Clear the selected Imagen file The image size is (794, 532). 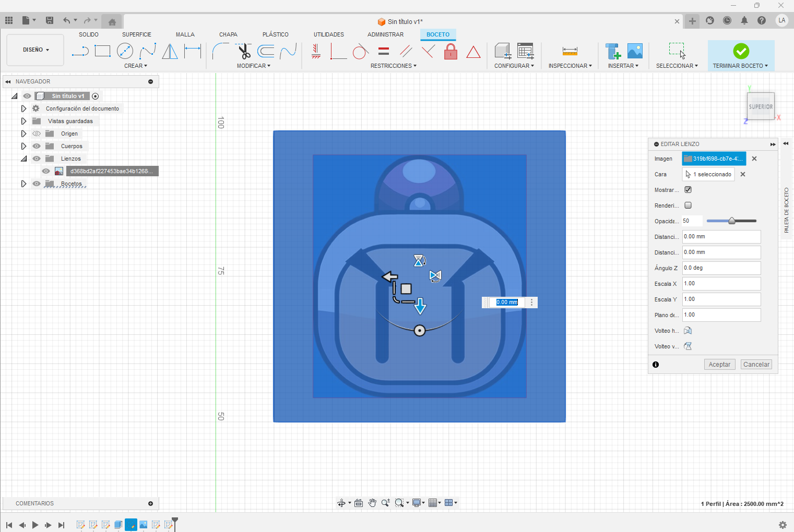[x=754, y=159]
